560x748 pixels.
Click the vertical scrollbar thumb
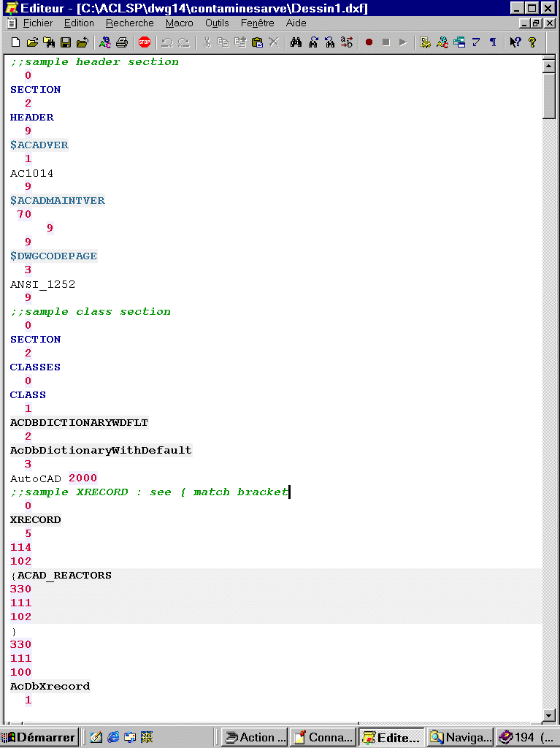[548, 96]
